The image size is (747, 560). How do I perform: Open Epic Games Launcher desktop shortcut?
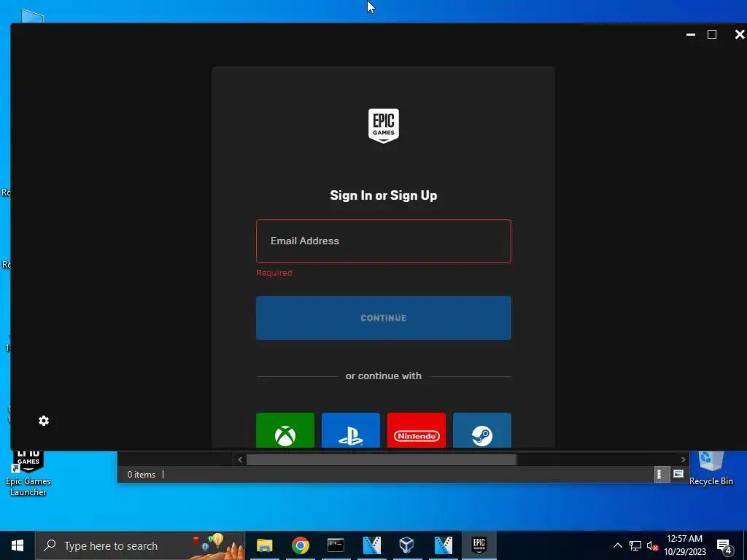coord(28,474)
